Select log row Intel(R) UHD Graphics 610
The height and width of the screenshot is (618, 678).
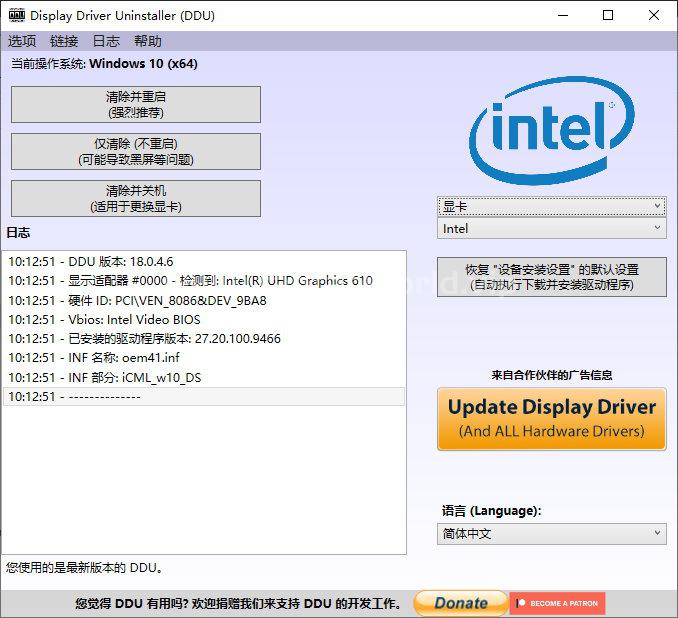point(204,281)
